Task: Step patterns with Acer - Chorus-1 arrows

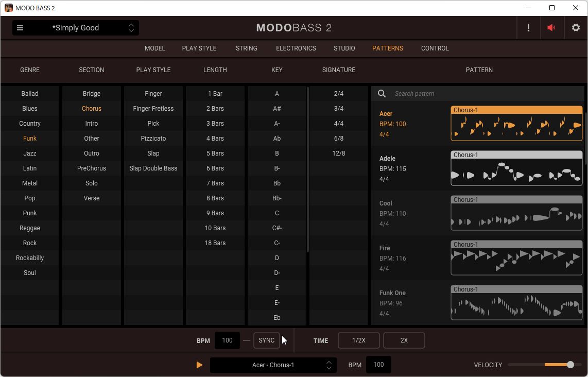Action: point(329,365)
